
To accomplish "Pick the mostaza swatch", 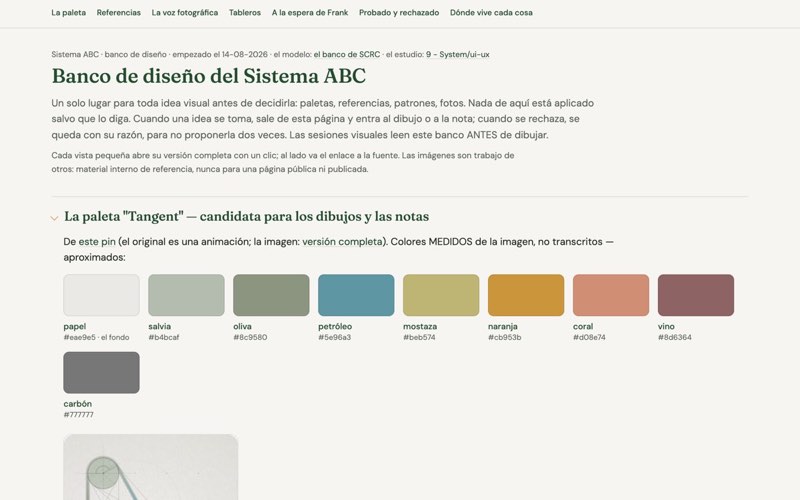I will coord(441,295).
